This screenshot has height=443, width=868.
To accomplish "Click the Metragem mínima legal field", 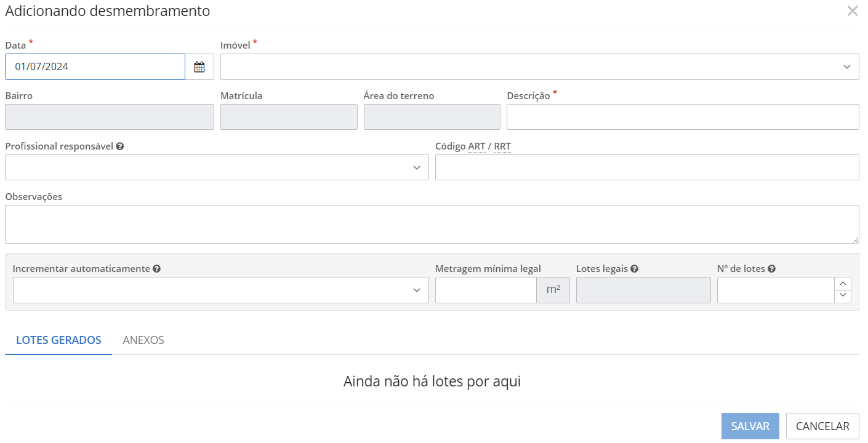I will (486, 290).
